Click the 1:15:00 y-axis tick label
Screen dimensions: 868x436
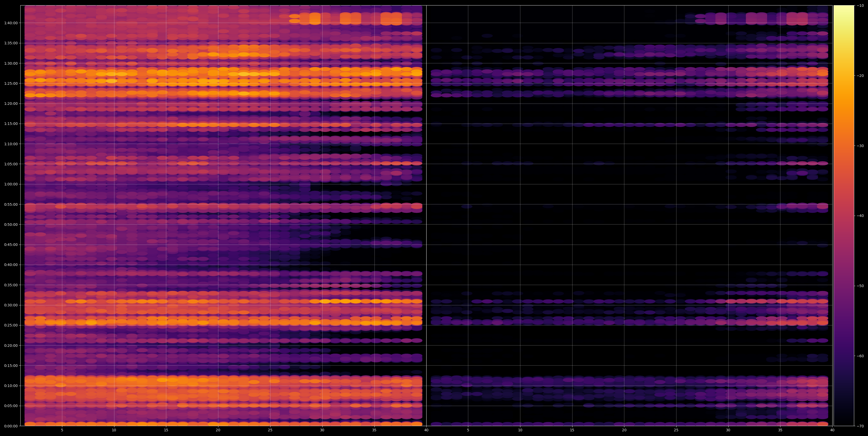11,124
